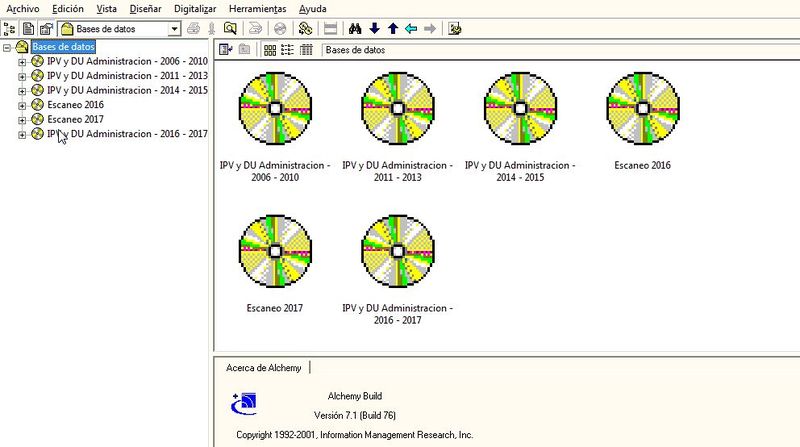Switch to large icons view
Viewport: 800px width, 447px height.
pyautogui.click(x=270, y=49)
